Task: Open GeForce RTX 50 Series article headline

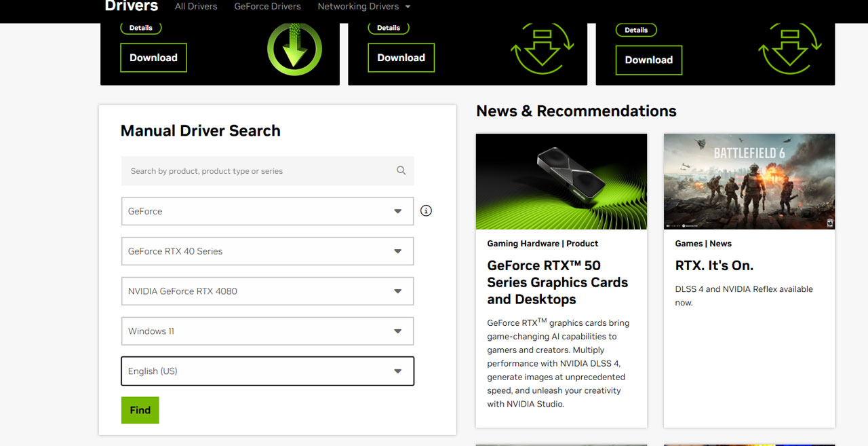Action: tap(557, 282)
